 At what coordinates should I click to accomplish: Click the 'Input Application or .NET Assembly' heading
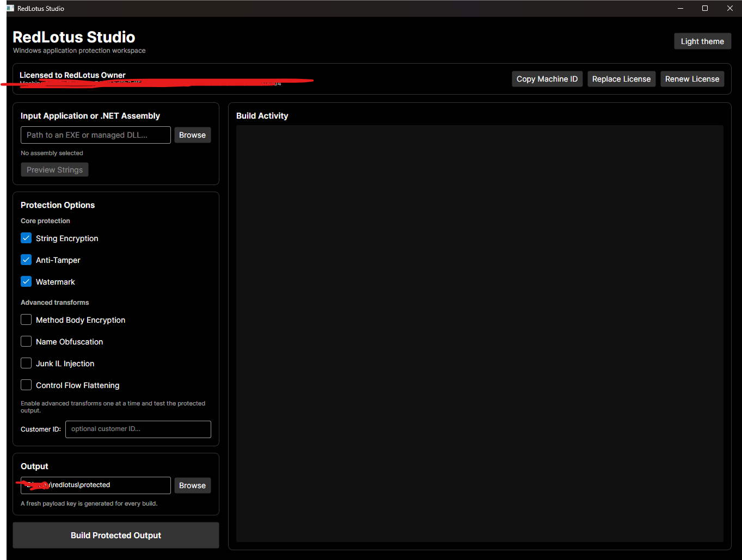point(90,116)
